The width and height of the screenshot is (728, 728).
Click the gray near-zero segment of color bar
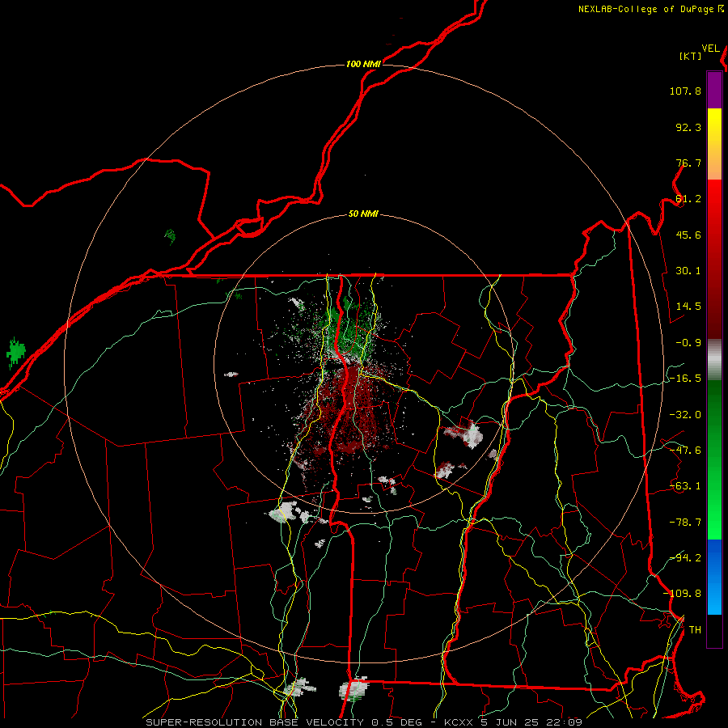click(714, 360)
